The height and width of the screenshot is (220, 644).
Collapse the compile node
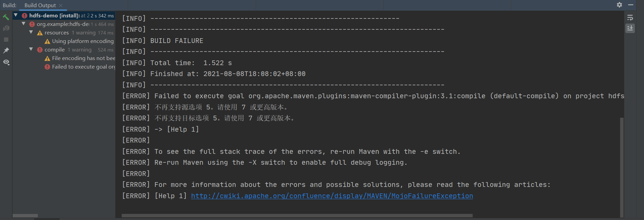(x=31, y=49)
